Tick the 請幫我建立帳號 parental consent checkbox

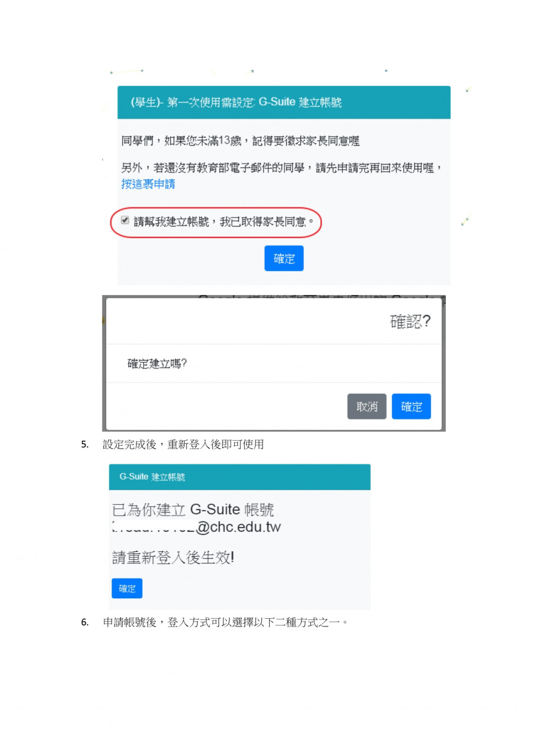tap(125, 220)
